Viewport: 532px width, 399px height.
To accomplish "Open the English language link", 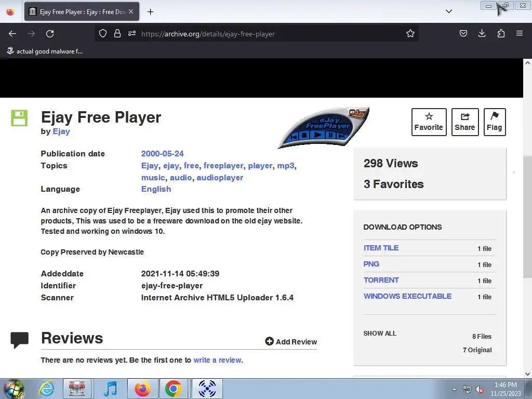I will pos(156,189).
